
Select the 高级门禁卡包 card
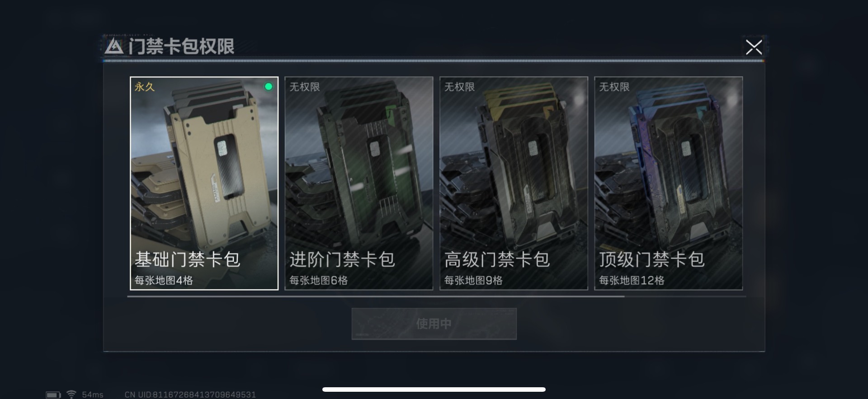click(514, 183)
